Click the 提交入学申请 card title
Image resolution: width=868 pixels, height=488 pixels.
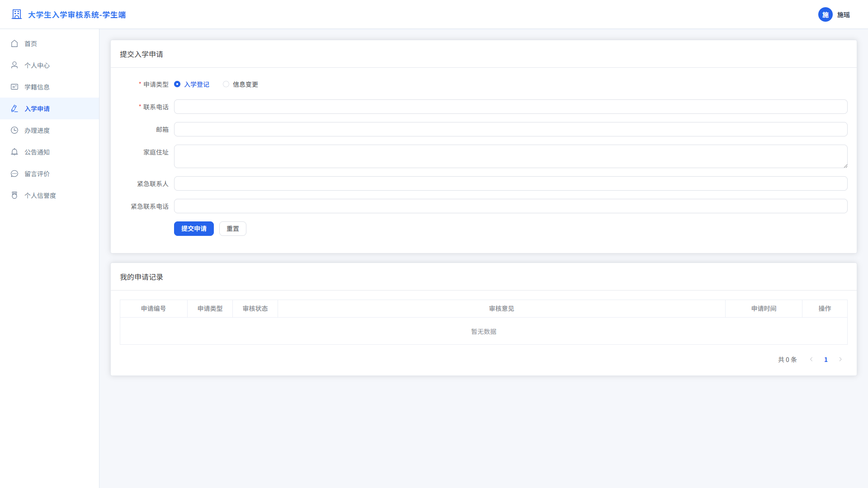pyautogui.click(x=142, y=54)
